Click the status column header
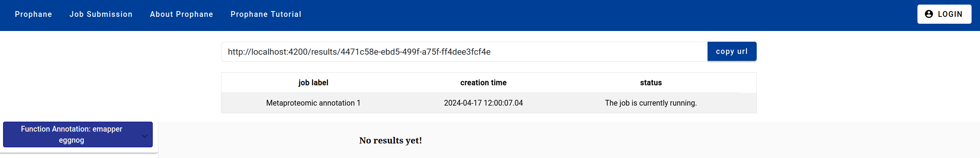The image size is (980, 158). coord(651,83)
